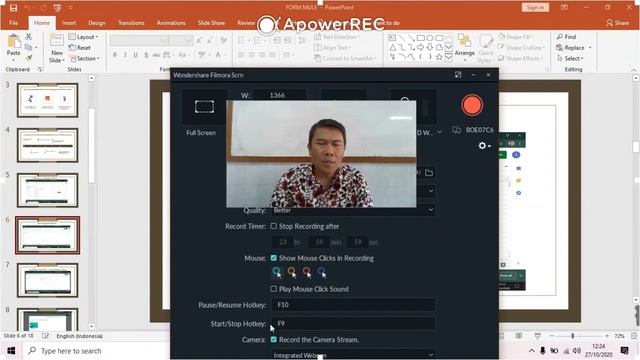
Task: Choose the blue mouse click color cursor
Action: click(322, 272)
